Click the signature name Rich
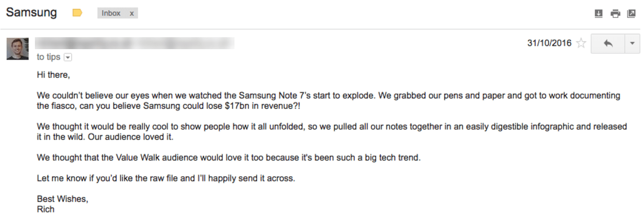This screenshot has height=224, width=644. [45, 209]
